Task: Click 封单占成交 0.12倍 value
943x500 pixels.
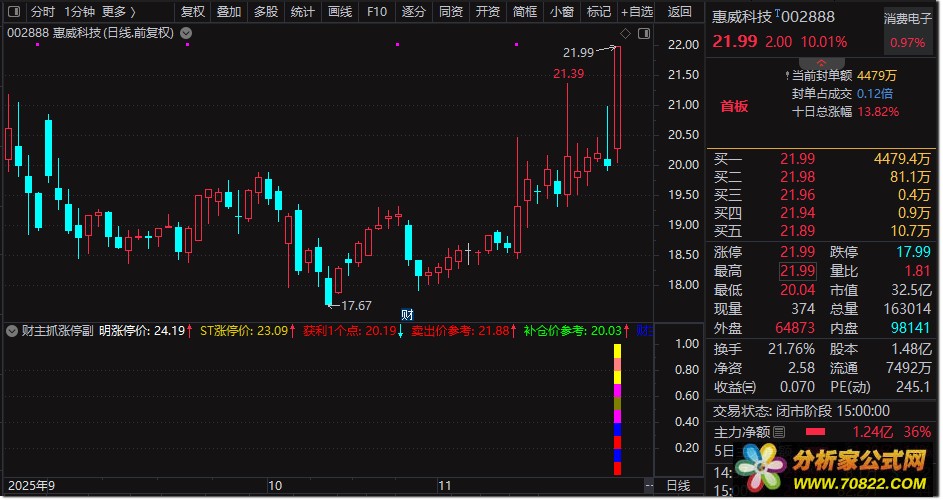Action: 874,93
